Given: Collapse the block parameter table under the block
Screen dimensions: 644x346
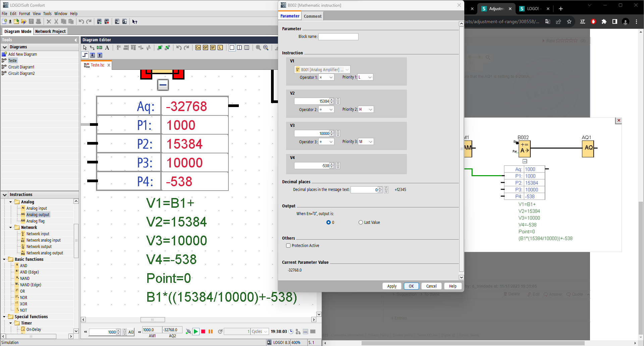Looking at the screenshot, I should pos(163,85).
